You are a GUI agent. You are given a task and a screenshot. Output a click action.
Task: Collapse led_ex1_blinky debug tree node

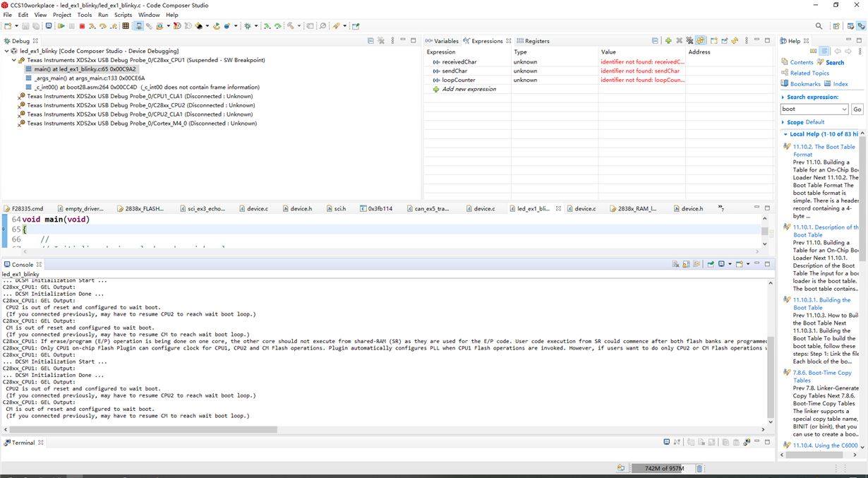point(6,51)
